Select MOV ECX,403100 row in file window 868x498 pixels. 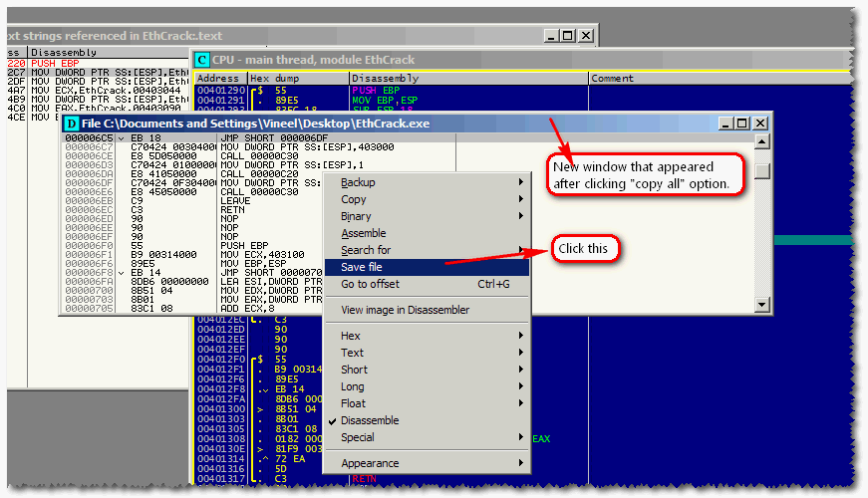tap(192, 255)
